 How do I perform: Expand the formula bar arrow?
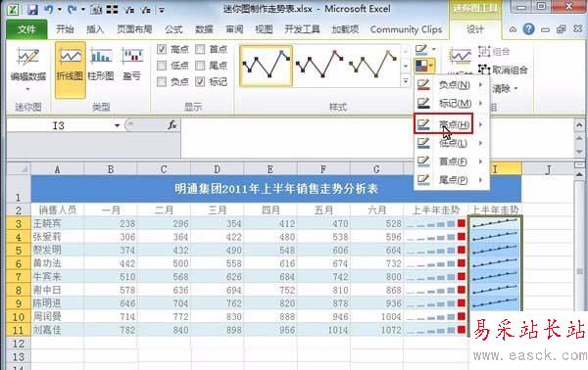pos(579,125)
